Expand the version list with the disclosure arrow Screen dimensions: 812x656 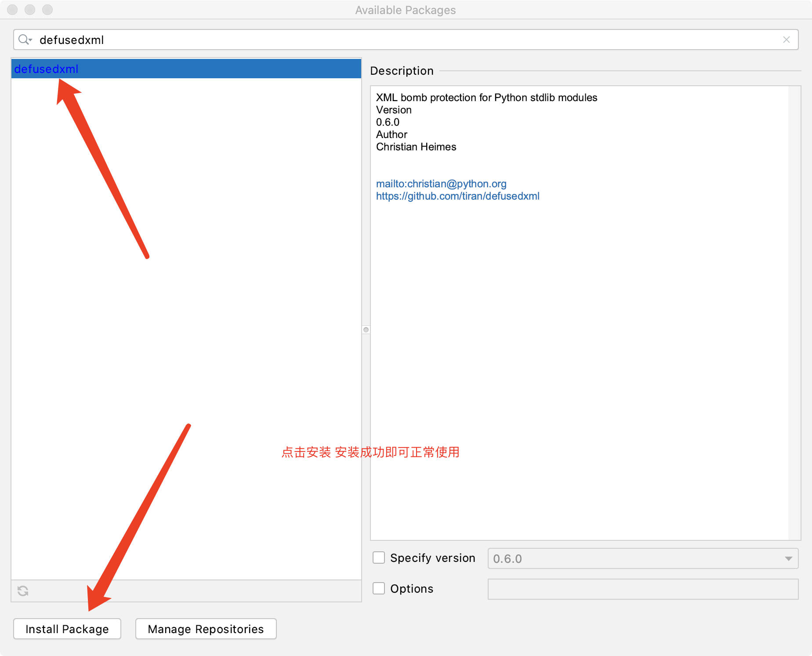point(788,558)
